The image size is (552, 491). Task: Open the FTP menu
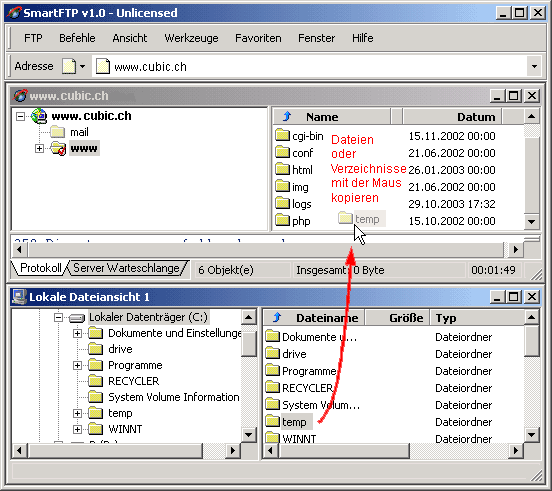[x=33, y=38]
